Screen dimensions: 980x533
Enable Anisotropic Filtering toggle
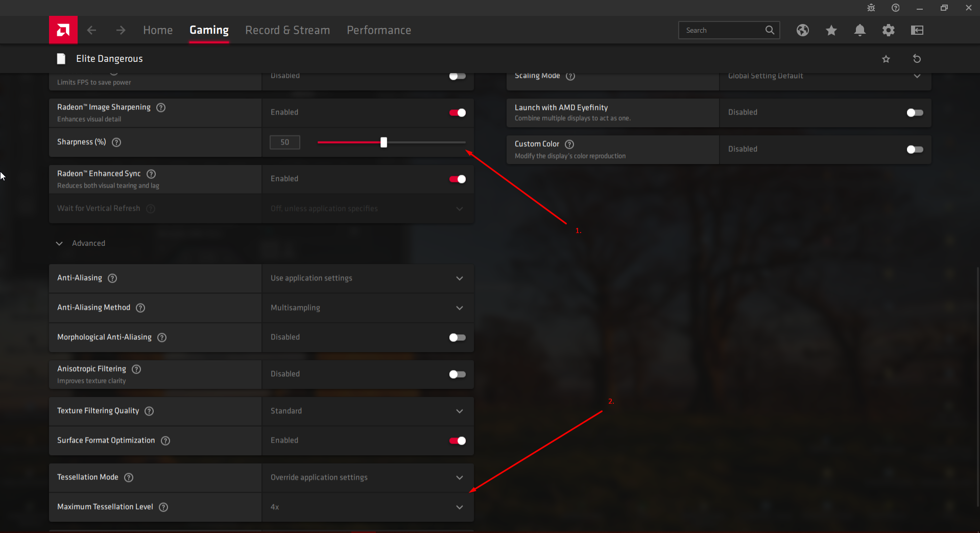click(x=458, y=374)
